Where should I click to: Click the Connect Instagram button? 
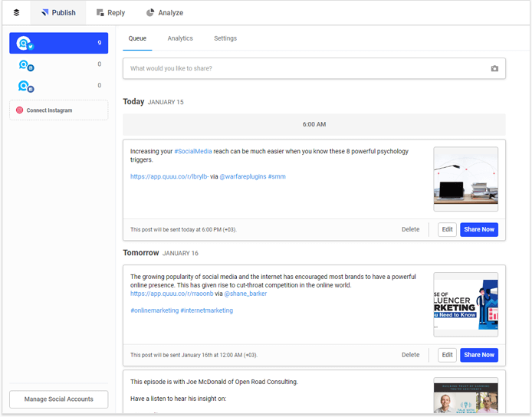pos(59,110)
